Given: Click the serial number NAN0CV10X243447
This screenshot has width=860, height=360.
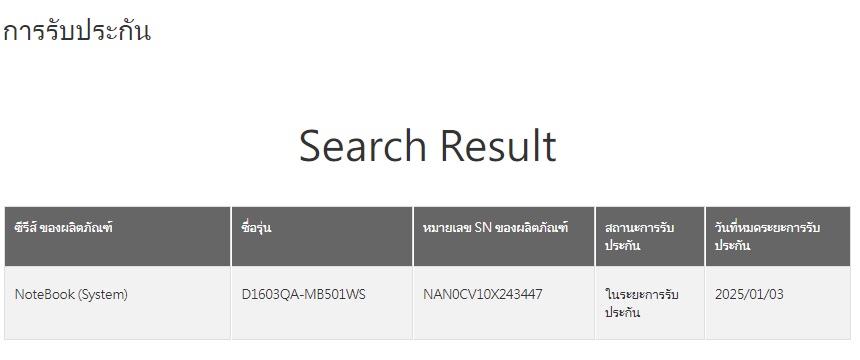Looking at the screenshot, I should point(483,295).
